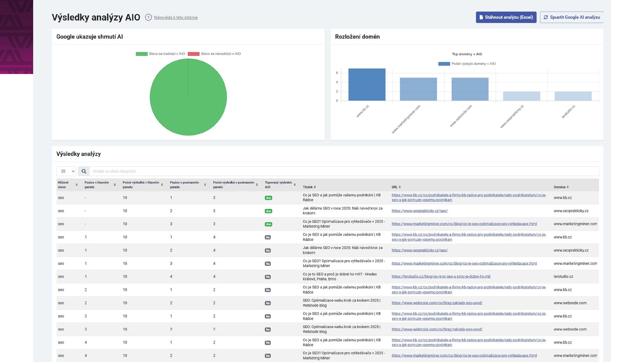Sort by Topovaný výsledek AIO arrows

pos(294,185)
